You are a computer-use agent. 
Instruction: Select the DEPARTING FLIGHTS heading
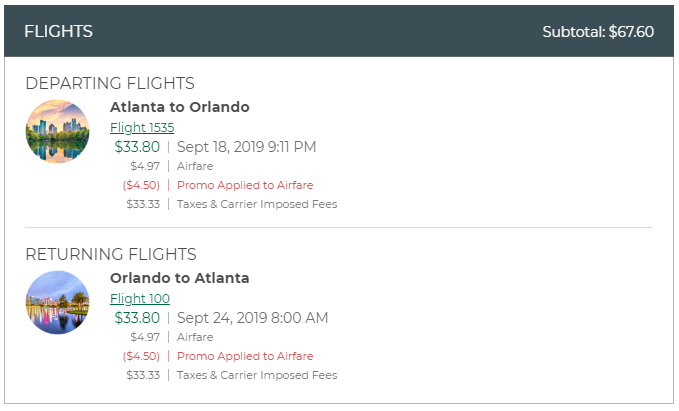click(110, 83)
